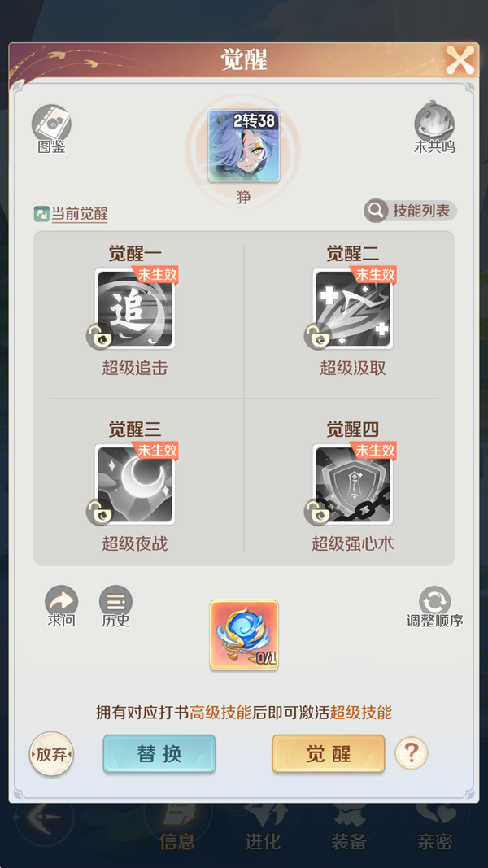Tap the awakening orb item showing 0/1
This screenshot has width=488, height=868.
click(244, 635)
